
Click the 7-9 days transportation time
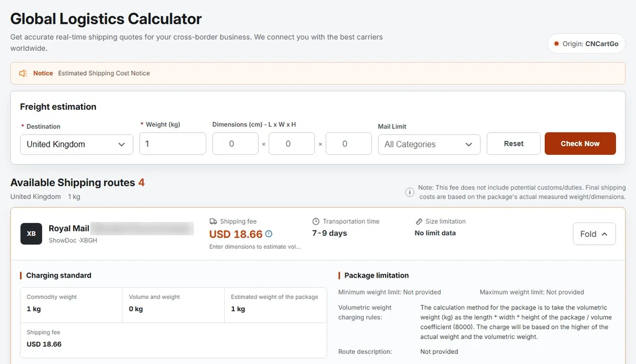click(x=330, y=233)
